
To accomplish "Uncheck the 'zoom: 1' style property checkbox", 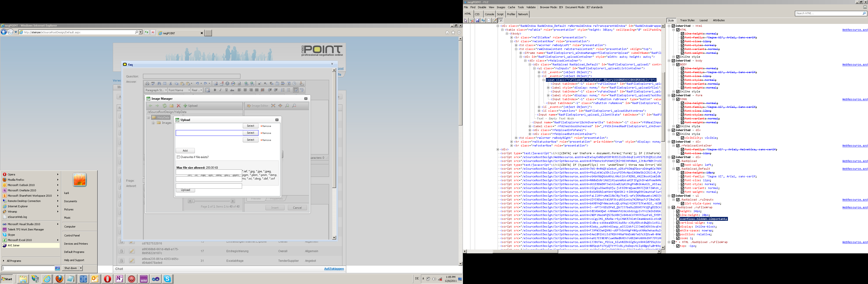I will pyautogui.click(x=678, y=238).
